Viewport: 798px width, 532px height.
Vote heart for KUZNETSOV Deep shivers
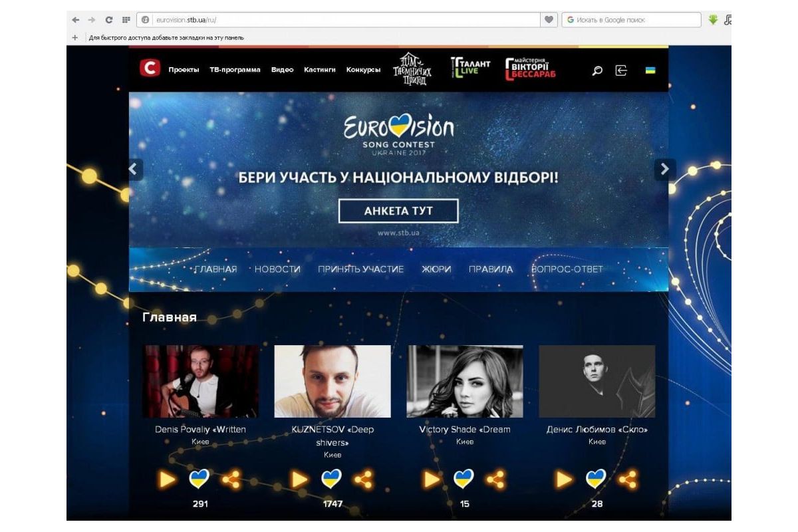tap(331, 479)
